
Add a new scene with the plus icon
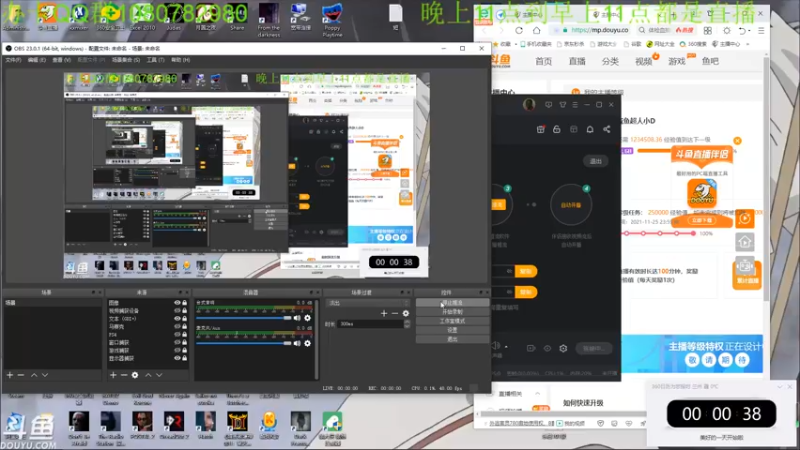click(x=10, y=375)
